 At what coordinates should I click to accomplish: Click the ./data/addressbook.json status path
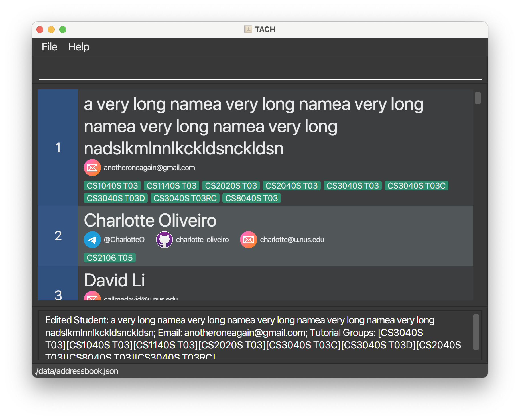point(76,371)
